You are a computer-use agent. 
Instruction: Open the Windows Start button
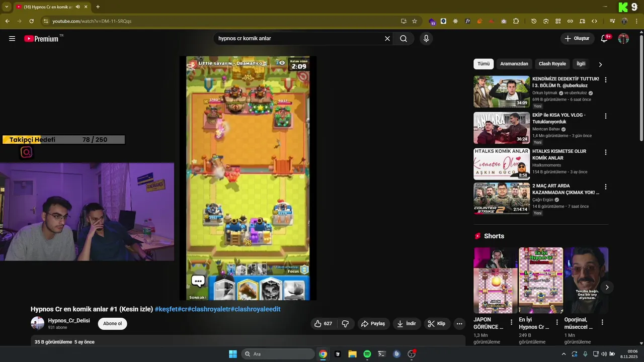click(x=233, y=354)
